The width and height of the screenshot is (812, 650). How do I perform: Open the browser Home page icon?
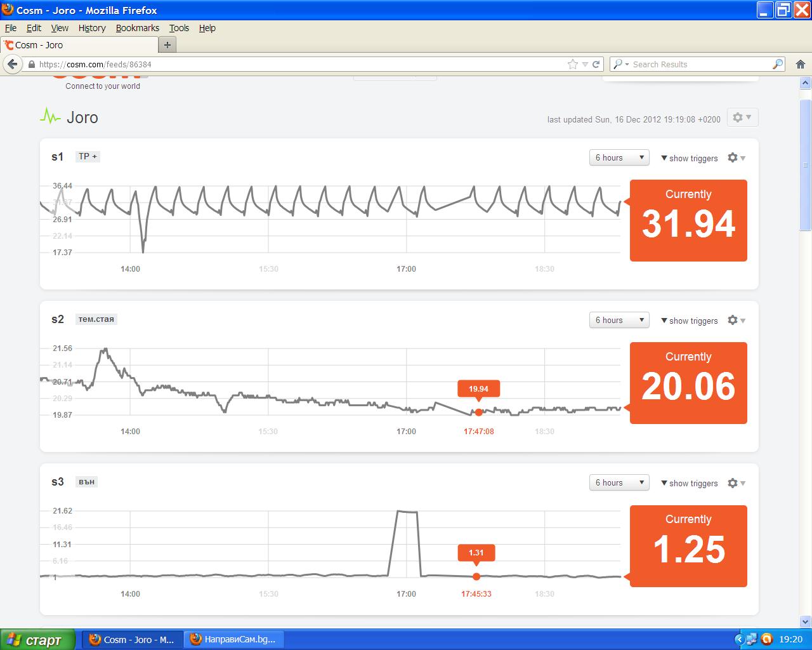pyautogui.click(x=801, y=64)
